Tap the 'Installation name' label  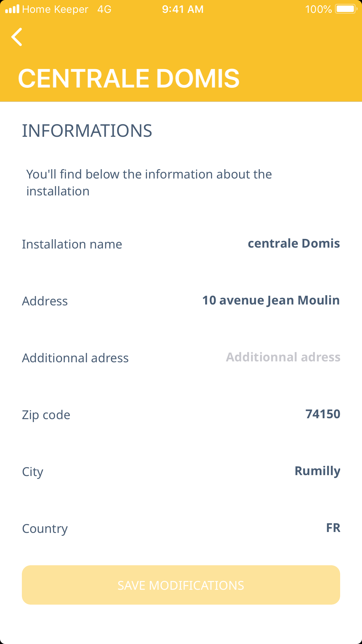point(72,244)
